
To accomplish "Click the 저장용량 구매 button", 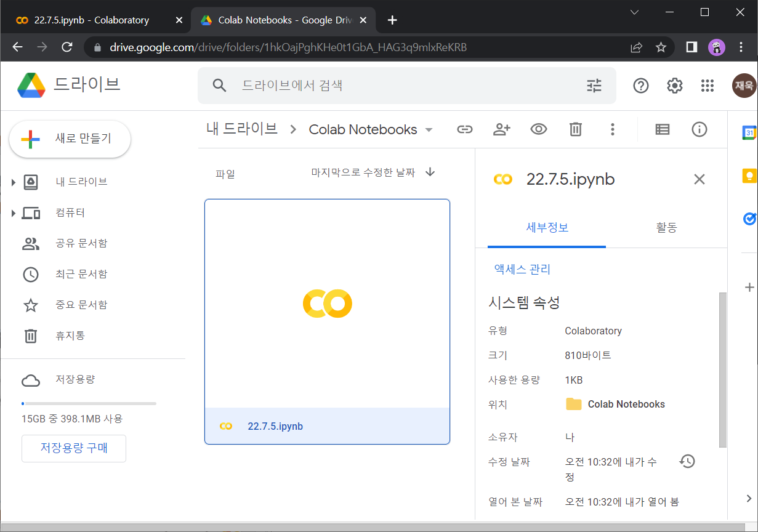I will [x=74, y=448].
